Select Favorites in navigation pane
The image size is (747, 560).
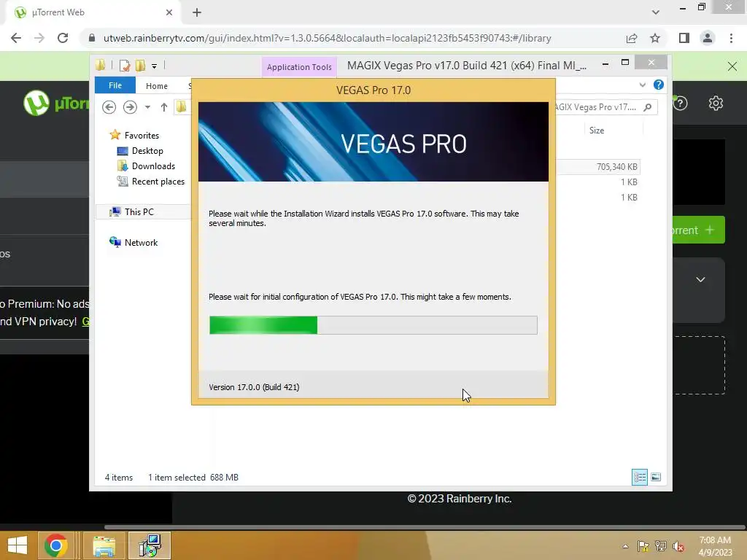[x=142, y=135]
